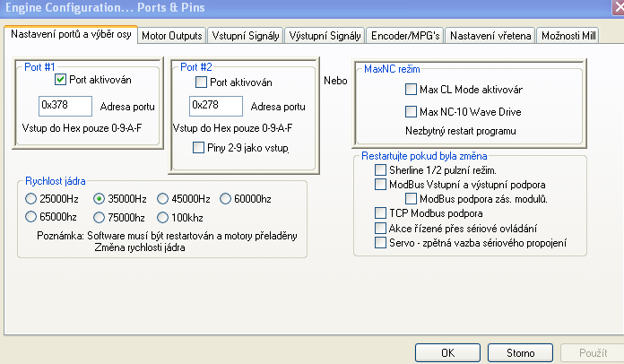
Task: Uncheck Port #1 Port aktivován checkbox
Action: 61,82
